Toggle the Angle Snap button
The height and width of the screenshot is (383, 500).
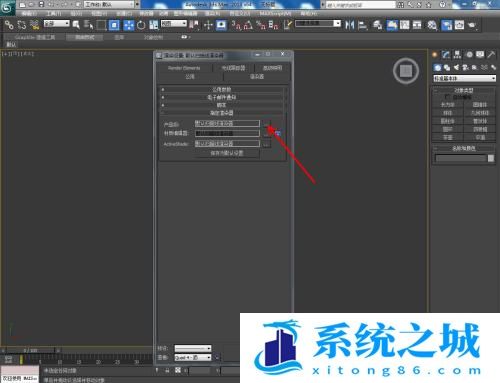pos(248,25)
